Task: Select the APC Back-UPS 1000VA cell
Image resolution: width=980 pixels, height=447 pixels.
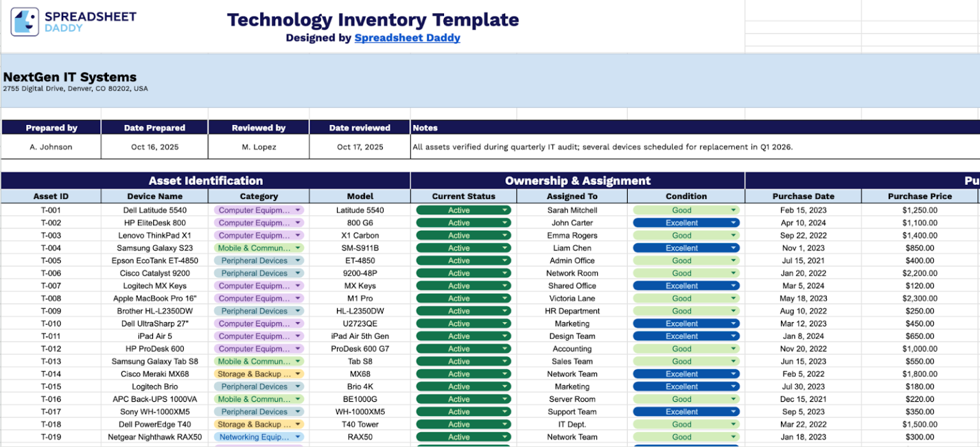Action: coord(154,399)
